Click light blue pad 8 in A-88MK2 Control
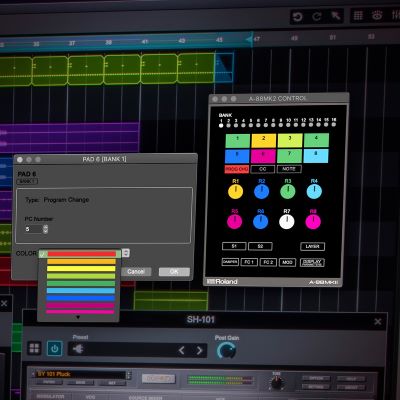The width and height of the screenshot is (400, 400). click(316, 156)
